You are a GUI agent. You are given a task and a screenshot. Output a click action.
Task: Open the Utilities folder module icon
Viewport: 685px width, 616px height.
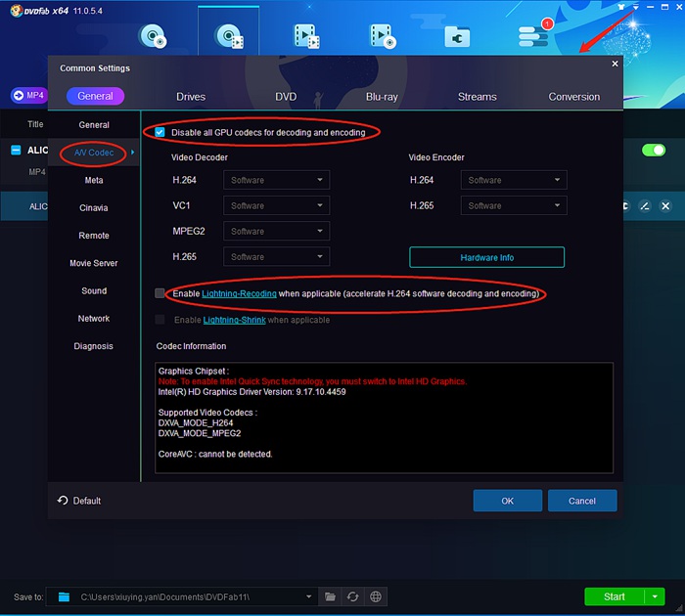coord(457,37)
